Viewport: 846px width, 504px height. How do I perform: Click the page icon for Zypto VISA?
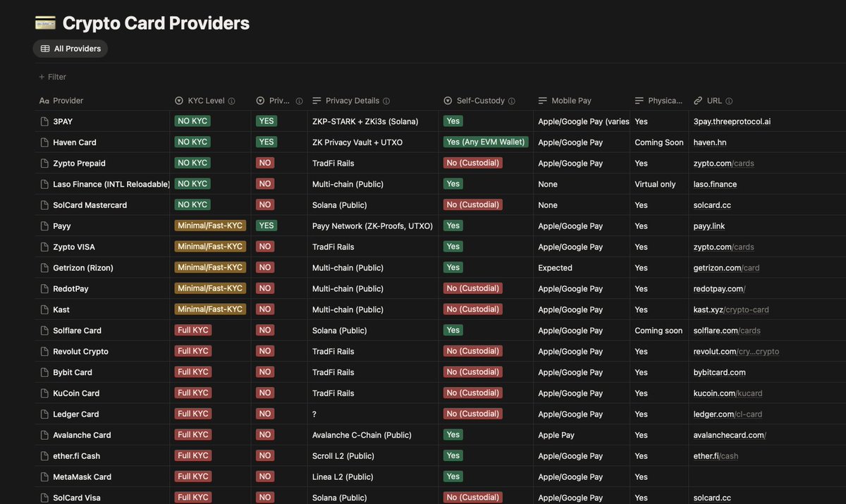coord(44,247)
